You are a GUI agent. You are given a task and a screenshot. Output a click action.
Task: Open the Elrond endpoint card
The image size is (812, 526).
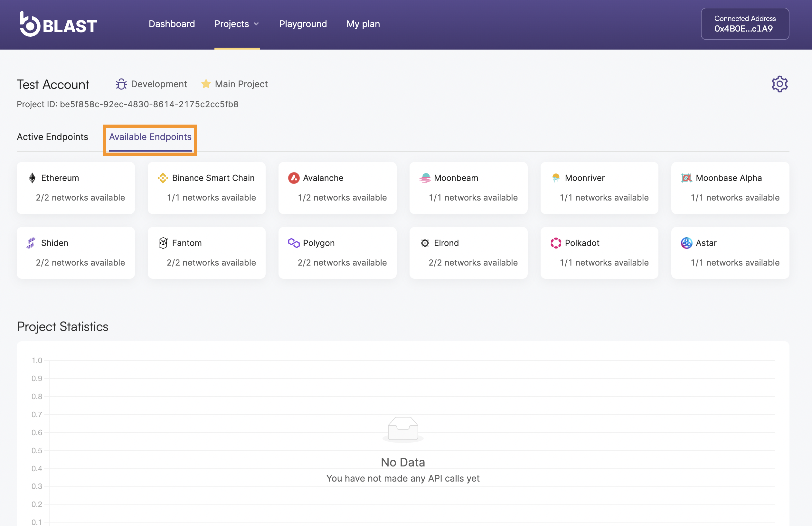coord(468,253)
